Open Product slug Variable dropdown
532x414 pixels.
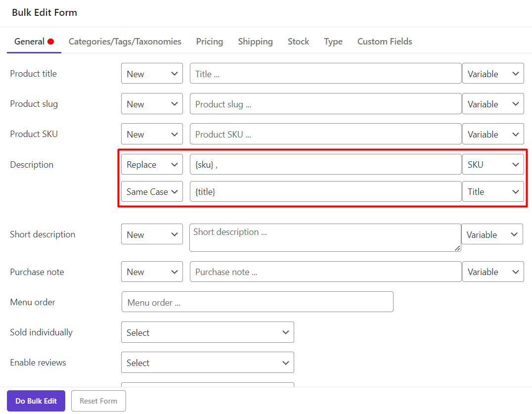492,104
